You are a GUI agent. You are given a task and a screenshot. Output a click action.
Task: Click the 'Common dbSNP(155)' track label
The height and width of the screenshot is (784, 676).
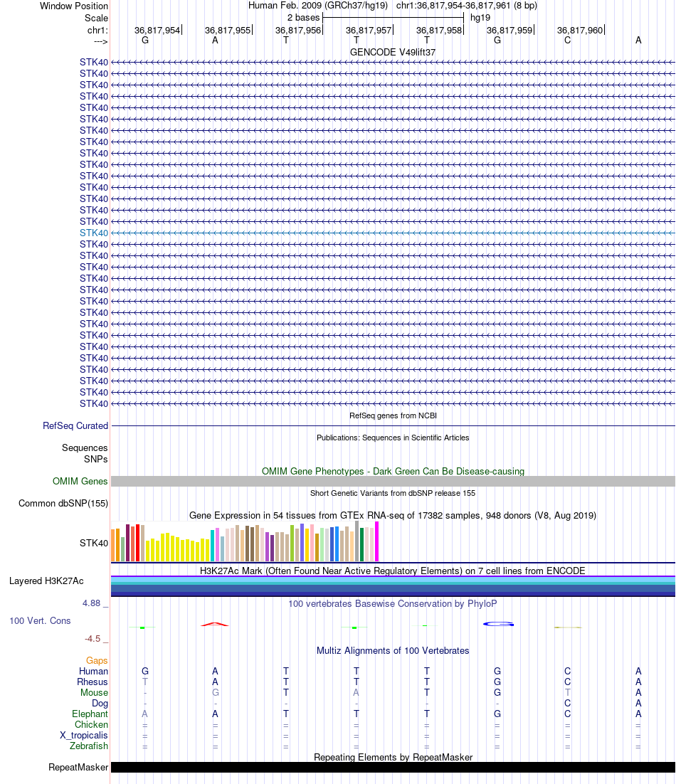tap(63, 504)
